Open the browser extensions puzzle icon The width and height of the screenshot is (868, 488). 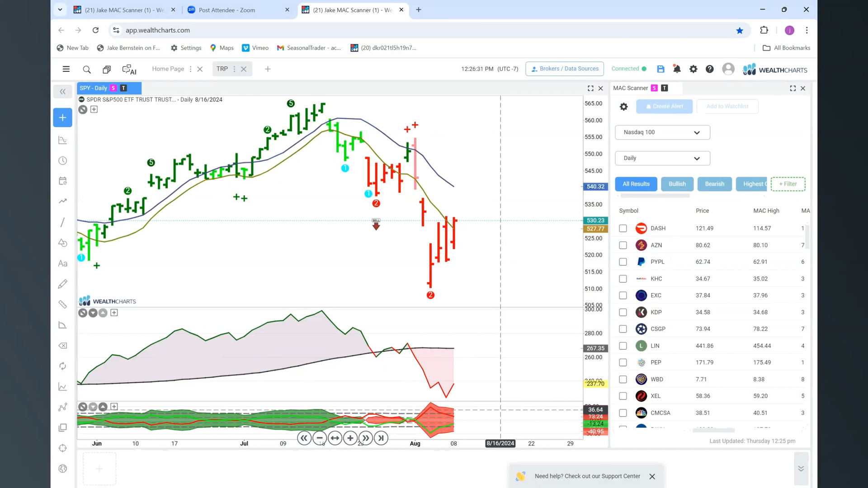(x=764, y=30)
